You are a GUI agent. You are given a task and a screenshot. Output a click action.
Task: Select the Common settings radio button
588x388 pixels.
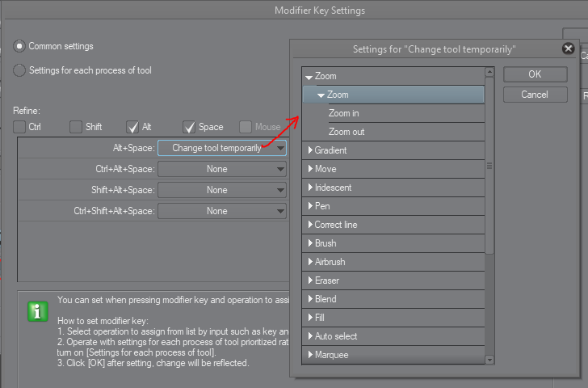[19, 47]
